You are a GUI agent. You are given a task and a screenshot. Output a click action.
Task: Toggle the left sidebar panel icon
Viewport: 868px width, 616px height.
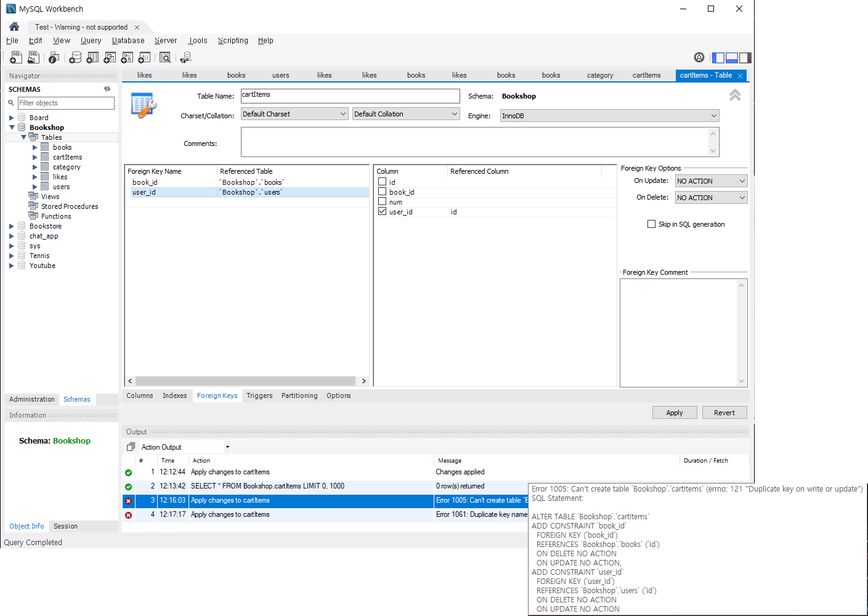click(x=718, y=58)
